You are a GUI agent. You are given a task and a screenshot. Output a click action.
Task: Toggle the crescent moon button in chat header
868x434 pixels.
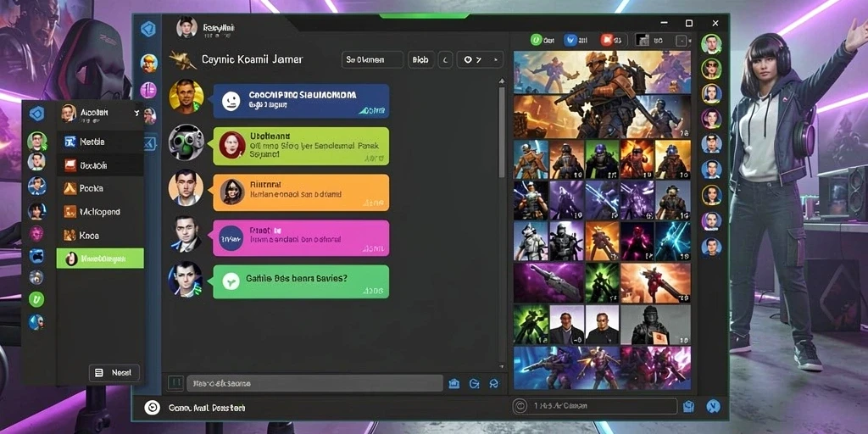pos(446,60)
